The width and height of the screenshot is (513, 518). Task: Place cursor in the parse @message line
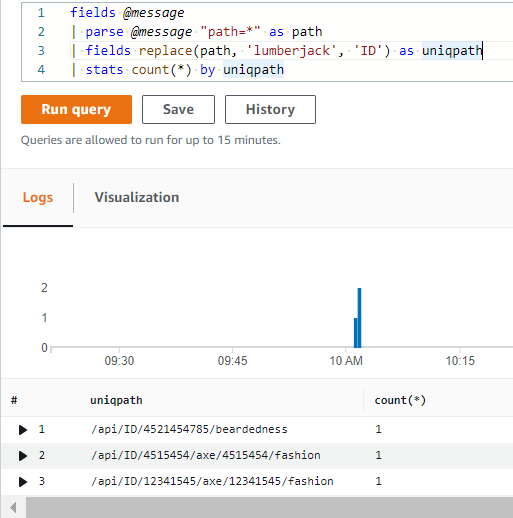click(197, 32)
